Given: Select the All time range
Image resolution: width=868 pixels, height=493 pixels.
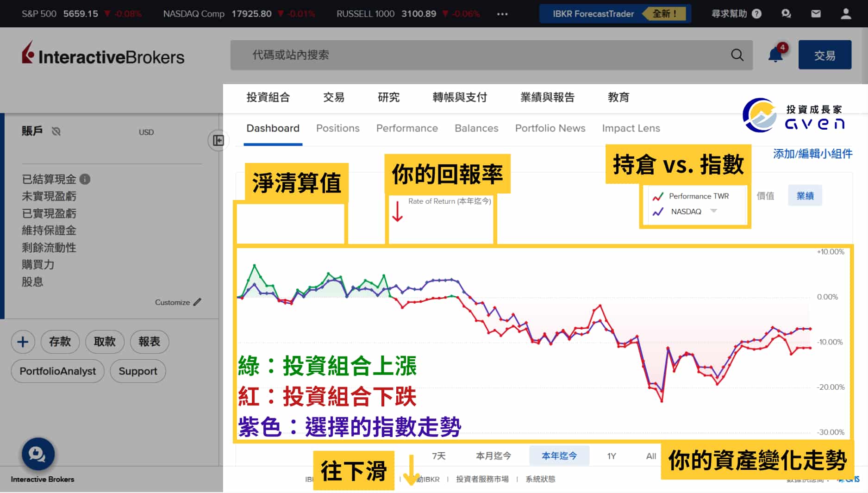Looking at the screenshot, I should click(x=651, y=456).
